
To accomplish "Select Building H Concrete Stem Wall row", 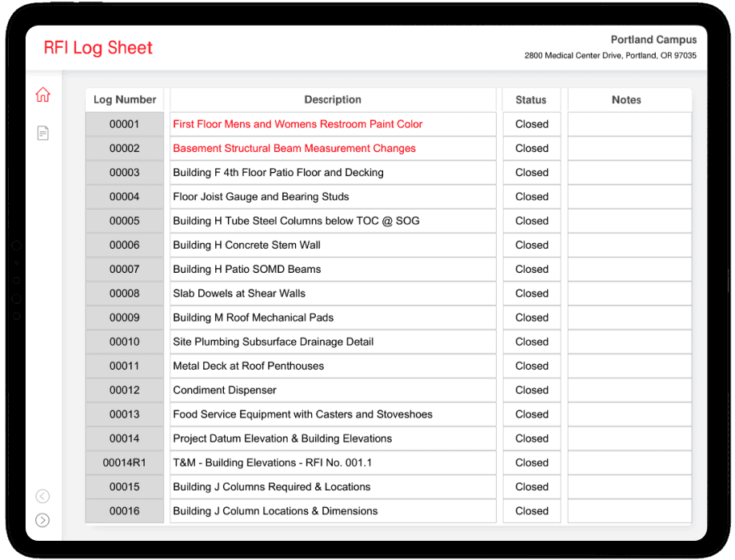I will pos(246,245).
